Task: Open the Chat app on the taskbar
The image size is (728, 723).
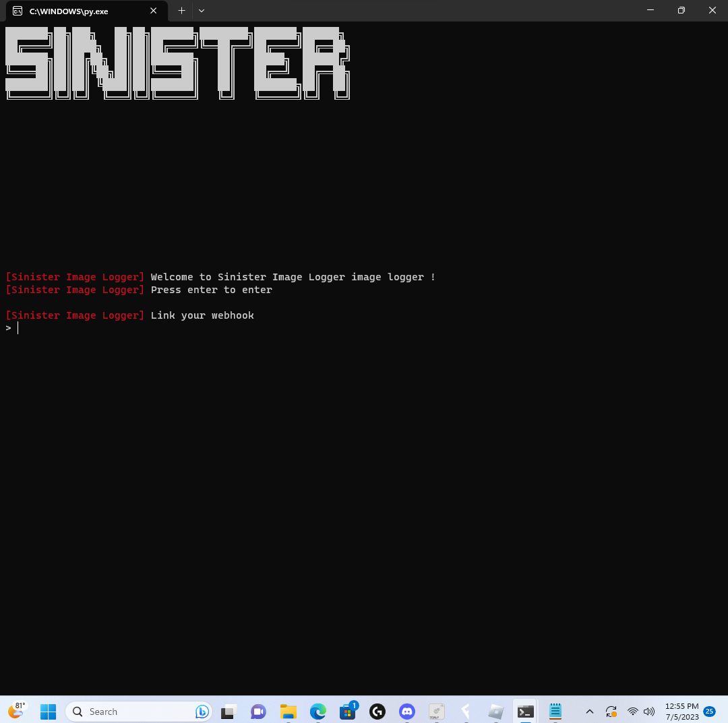Action: tap(258, 711)
